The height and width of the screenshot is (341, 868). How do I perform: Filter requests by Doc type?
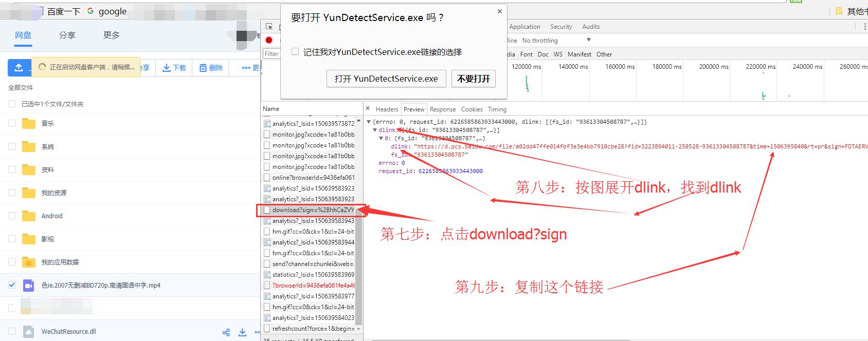point(543,54)
